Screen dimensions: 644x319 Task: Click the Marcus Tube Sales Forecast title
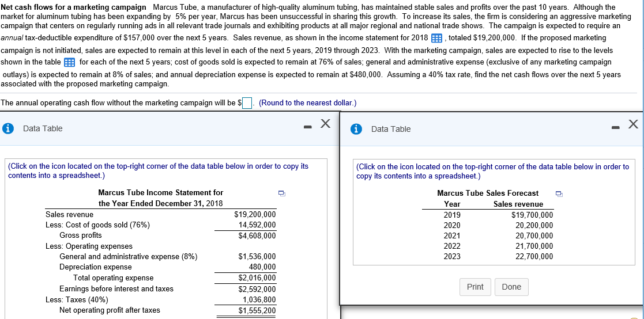[488, 193]
